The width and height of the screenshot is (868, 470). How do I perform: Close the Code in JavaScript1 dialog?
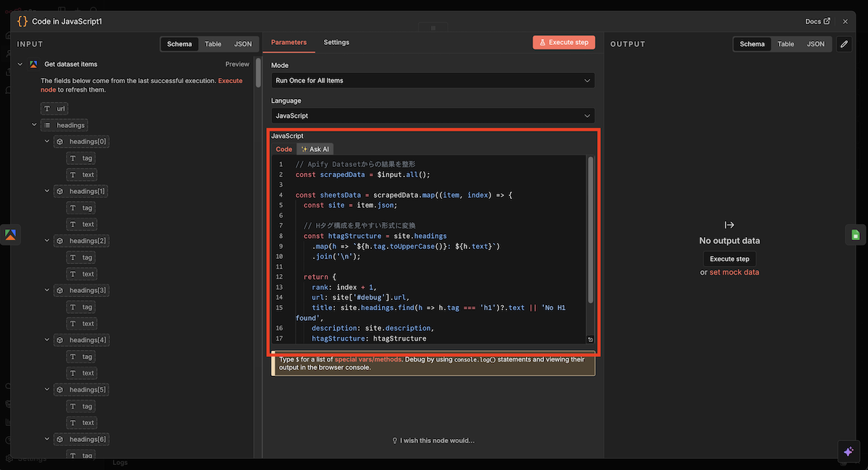(x=845, y=22)
